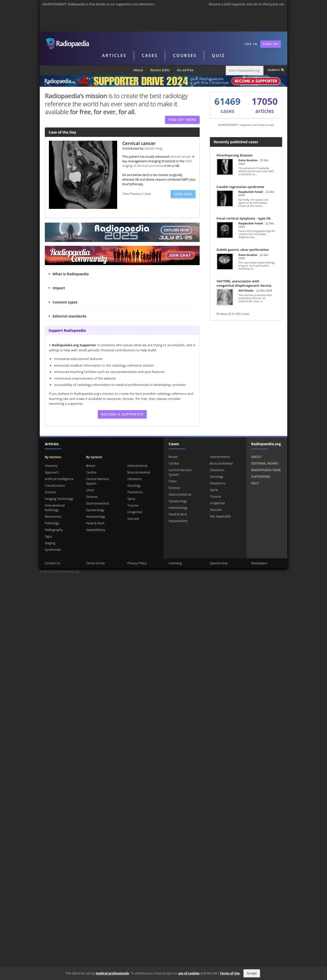Open the Developers footer link
Image resolution: width=327 pixels, height=980 pixels.
(259, 563)
